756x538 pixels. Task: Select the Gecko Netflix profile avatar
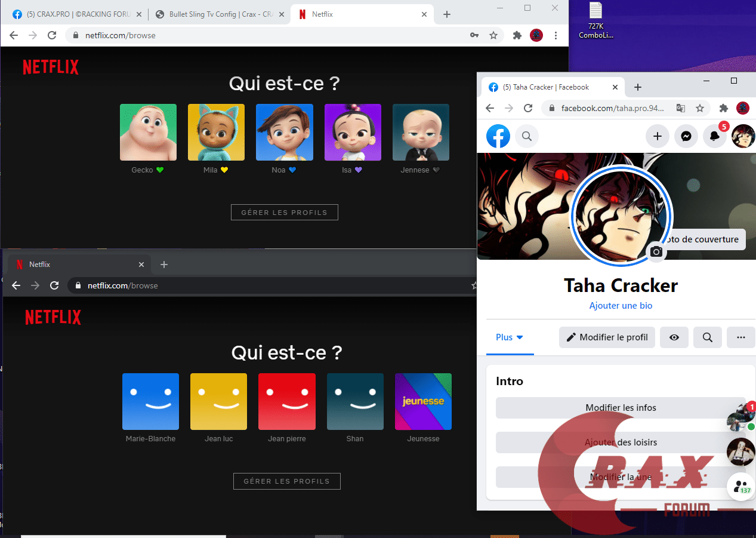148,132
